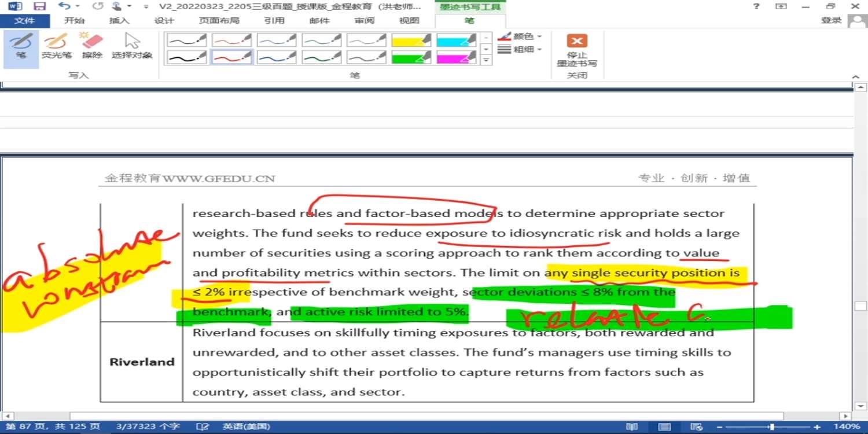Select the Pen (笔) writing tool
Screen dimensions: 868x434
tap(21, 46)
